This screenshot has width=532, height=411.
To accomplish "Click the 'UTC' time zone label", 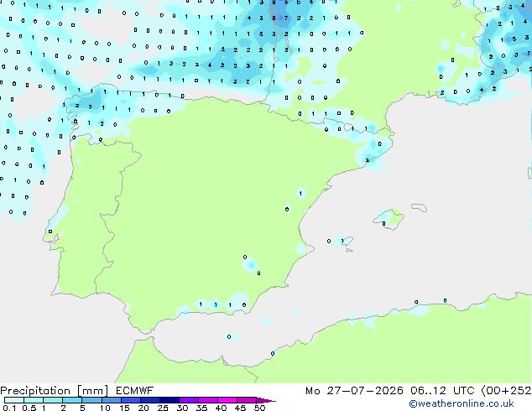I will [463, 391].
